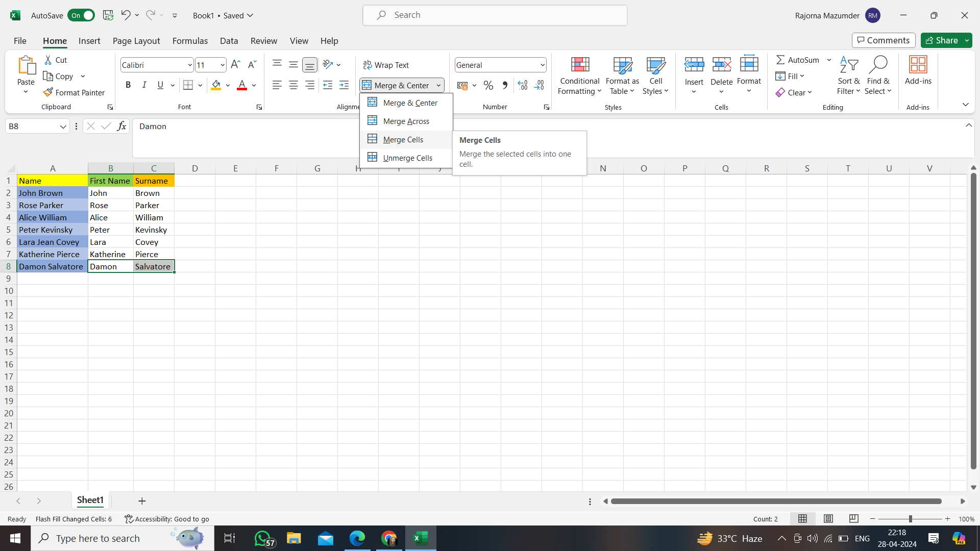This screenshot has height=551, width=980.
Task: Switch to Page Break Preview in status bar
Action: 853,519
